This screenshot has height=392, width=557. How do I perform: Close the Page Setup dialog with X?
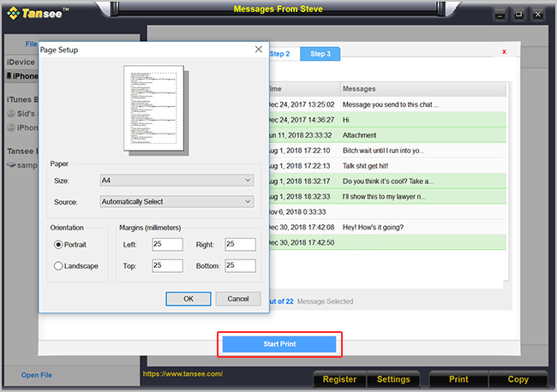click(258, 50)
